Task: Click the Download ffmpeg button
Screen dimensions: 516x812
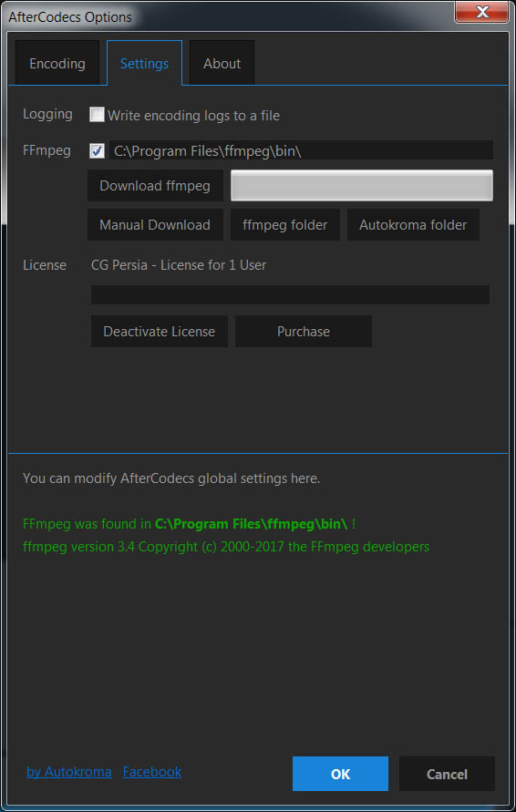Action: point(155,185)
